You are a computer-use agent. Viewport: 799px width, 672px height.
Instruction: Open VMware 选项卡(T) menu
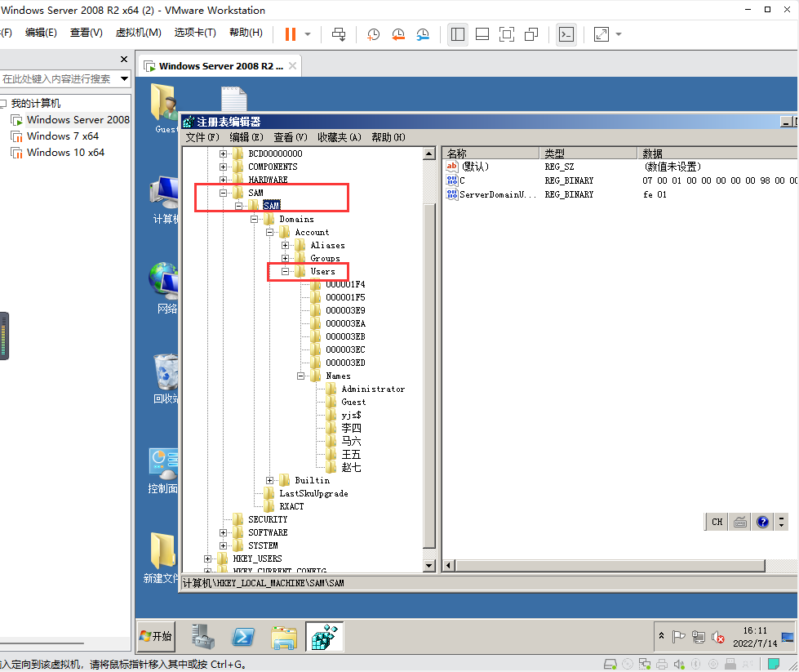[195, 33]
